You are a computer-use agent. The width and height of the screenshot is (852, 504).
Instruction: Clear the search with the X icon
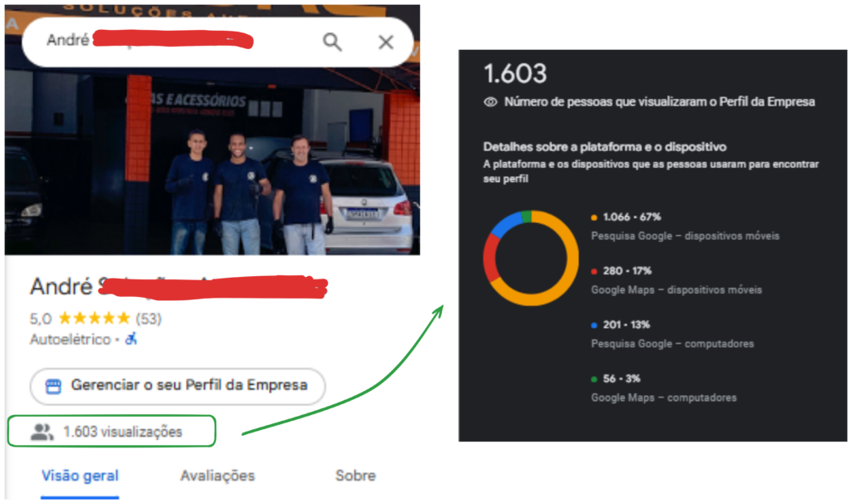click(x=386, y=42)
